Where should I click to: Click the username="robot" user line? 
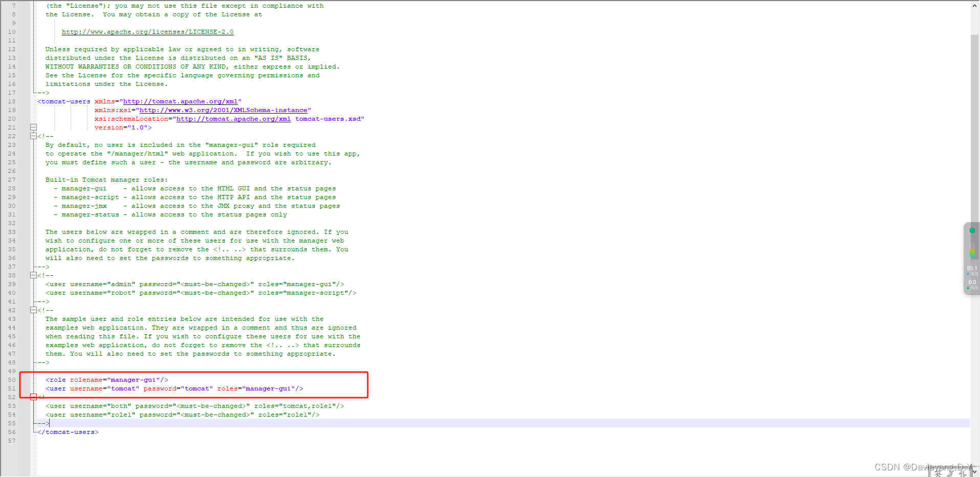201,293
